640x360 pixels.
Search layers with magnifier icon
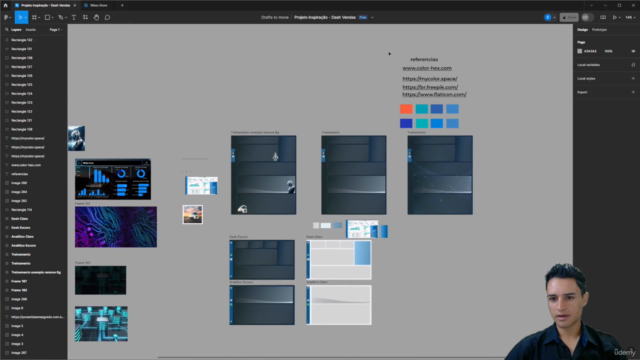pyautogui.click(x=7, y=30)
